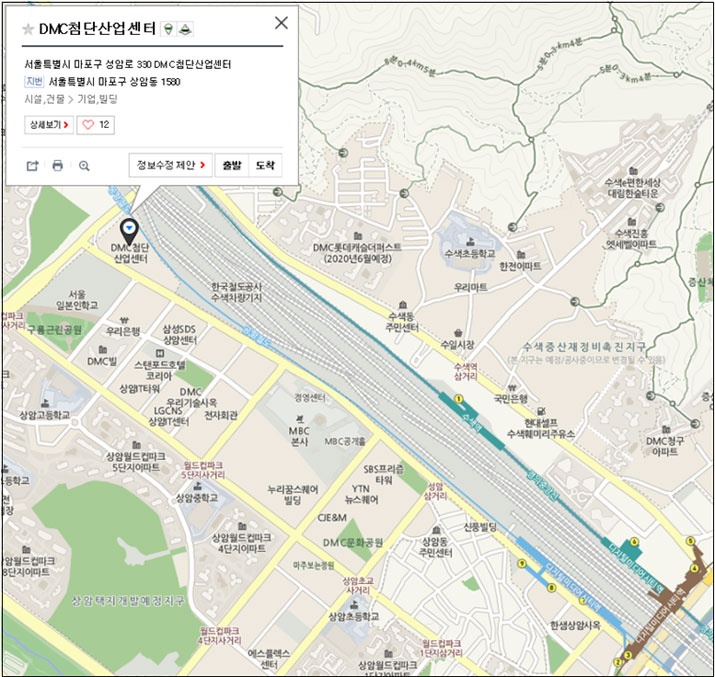The width and height of the screenshot is (715, 677).
Task: Click the 수일시장 market icon
Action: [458, 332]
